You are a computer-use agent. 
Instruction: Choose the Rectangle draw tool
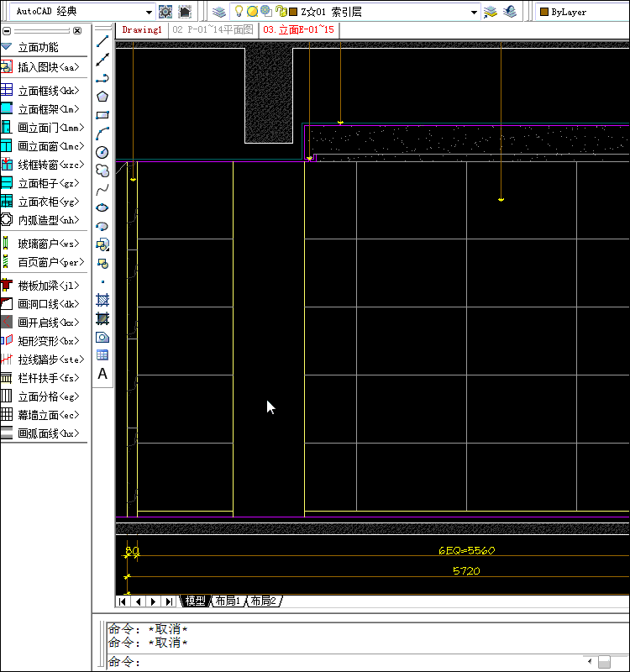pos(102,115)
